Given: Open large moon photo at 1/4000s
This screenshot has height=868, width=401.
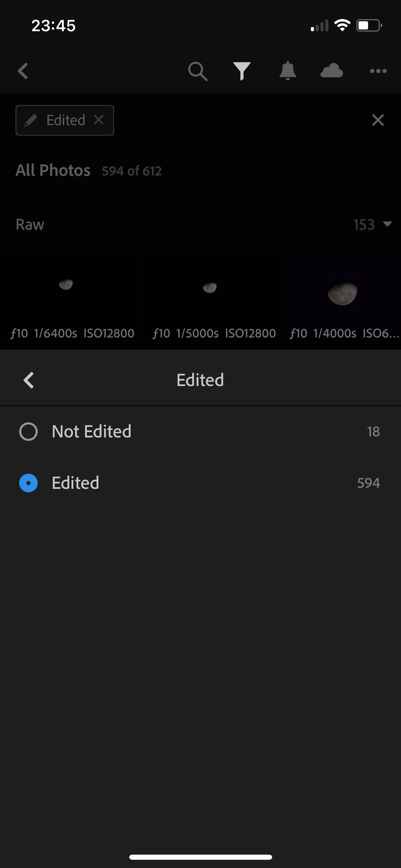Looking at the screenshot, I should (341, 295).
